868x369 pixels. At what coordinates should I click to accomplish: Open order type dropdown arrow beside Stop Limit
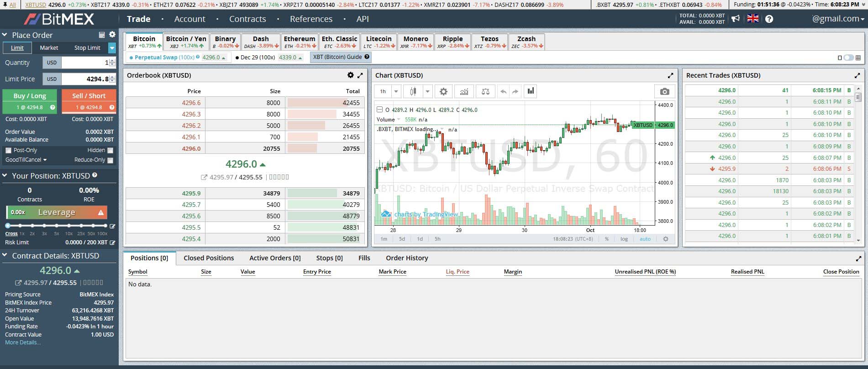pos(112,47)
